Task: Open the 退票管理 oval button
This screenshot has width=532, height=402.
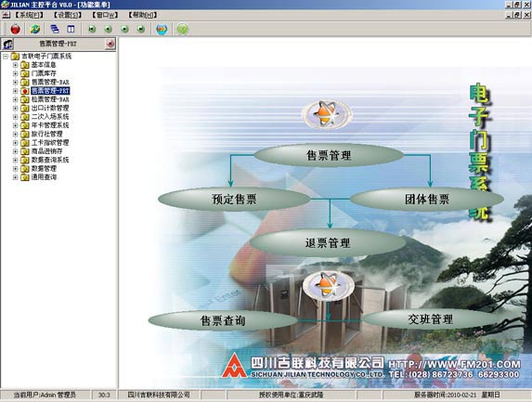Action: pos(328,243)
